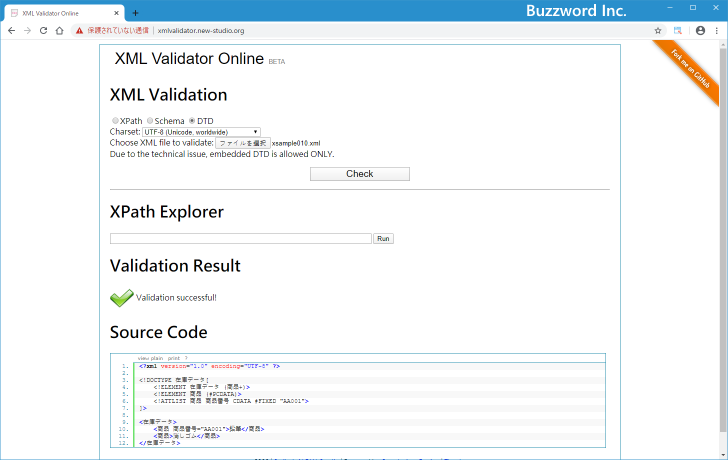Go to the browser home page icon
This screenshot has width=728, height=460.
click(60, 31)
